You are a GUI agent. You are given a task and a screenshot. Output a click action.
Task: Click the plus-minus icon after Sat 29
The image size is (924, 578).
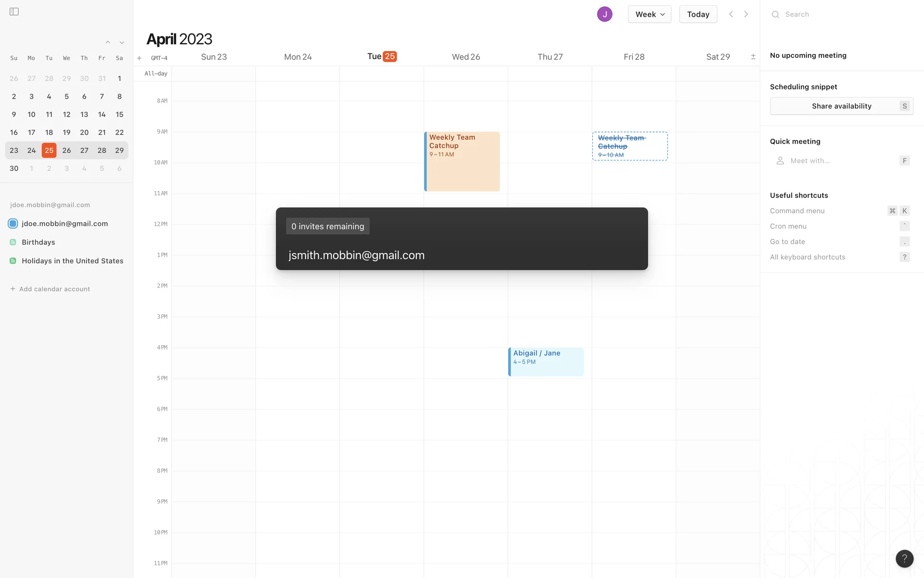click(x=753, y=57)
